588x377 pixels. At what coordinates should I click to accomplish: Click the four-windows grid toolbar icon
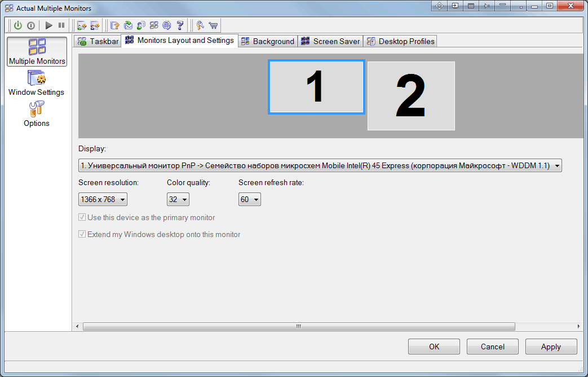click(154, 25)
